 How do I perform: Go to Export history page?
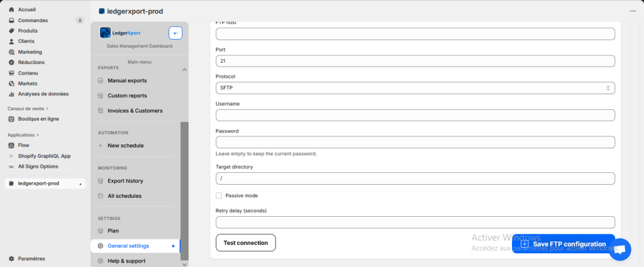[x=125, y=181]
